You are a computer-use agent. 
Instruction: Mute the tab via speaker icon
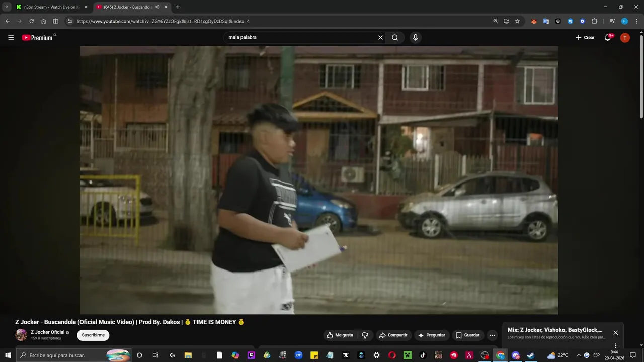[x=157, y=7]
